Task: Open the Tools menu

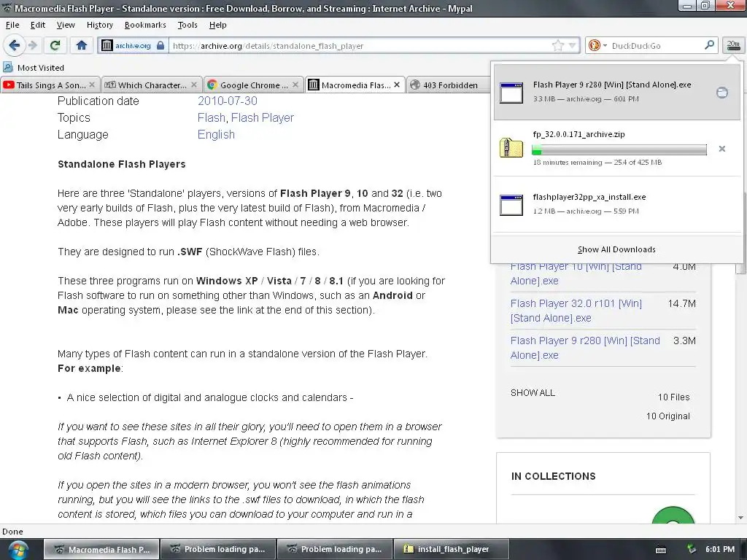Action: coord(187,25)
